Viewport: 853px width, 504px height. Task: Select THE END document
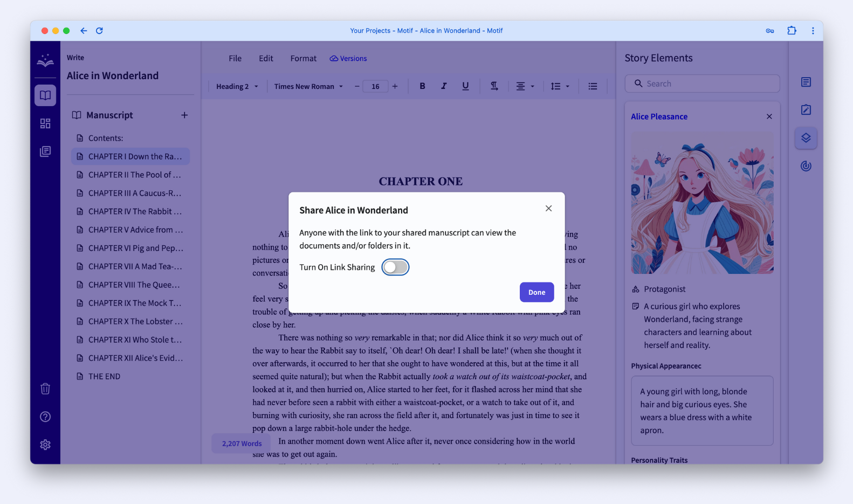click(x=130, y=376)
